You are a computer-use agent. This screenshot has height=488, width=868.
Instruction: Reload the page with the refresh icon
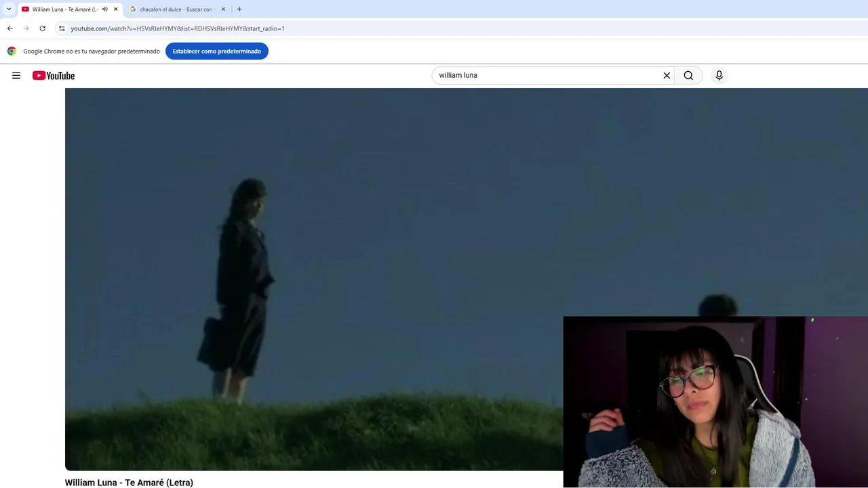point(42,28)
